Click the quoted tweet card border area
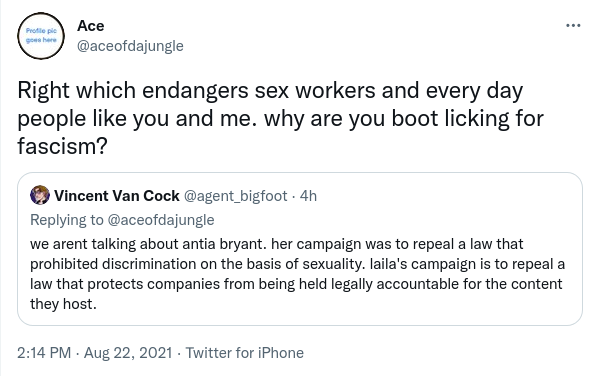This screenshot has height=376, width=598. (x=300, y=249)
